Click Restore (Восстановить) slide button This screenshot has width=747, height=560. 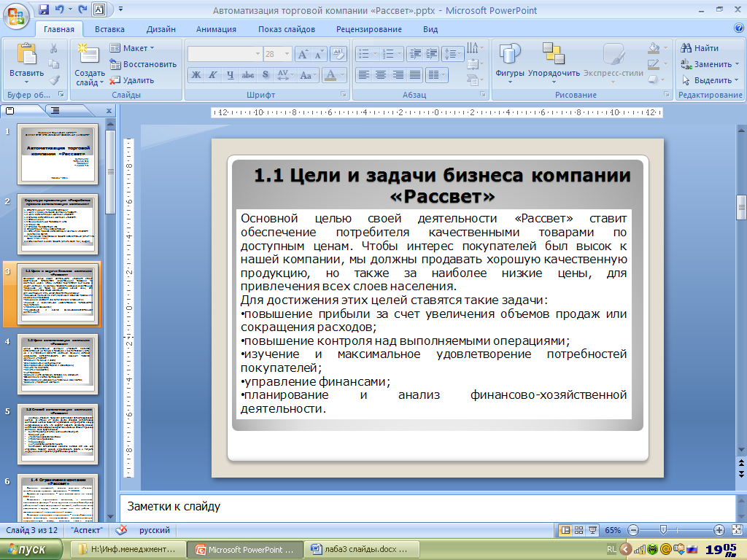pos(143,64)
